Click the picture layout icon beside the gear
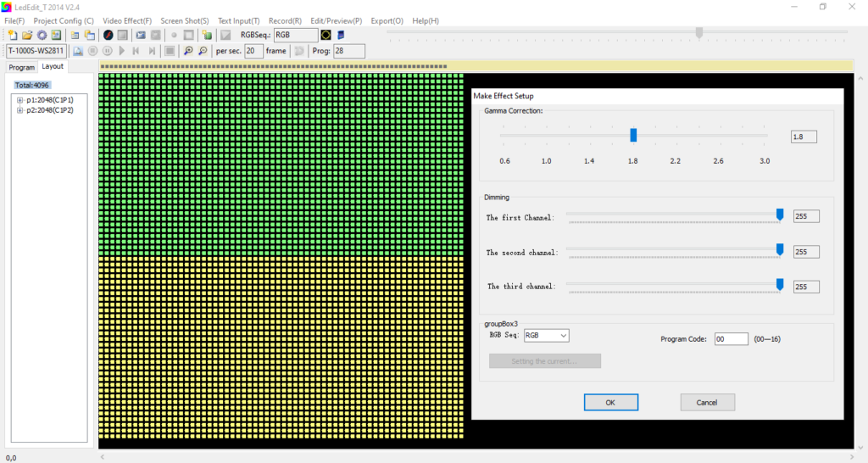This screenshot has height=463, width=868. (57, 35)
